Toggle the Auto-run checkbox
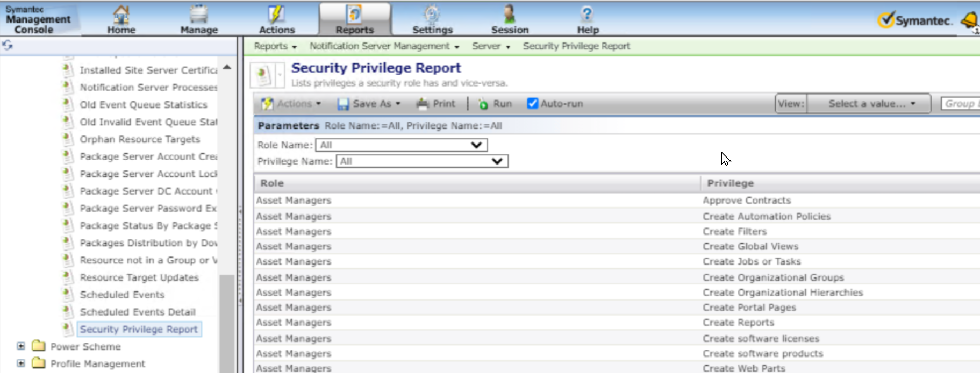This screenshot has height=378, width=980. (532, 103)
